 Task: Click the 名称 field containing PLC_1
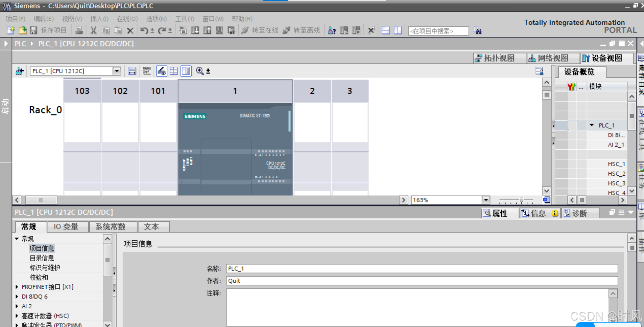(x=422, y=268)
